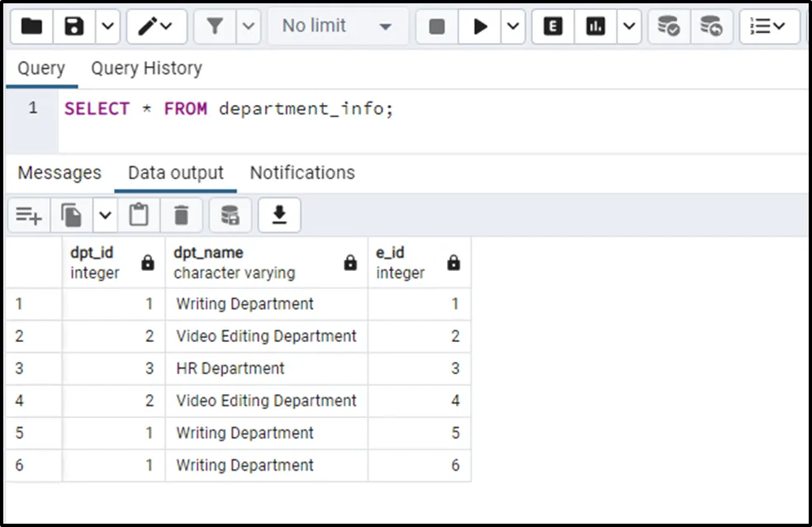
Task: Delete selected rows using the trash icon
Action: [182, 216]
